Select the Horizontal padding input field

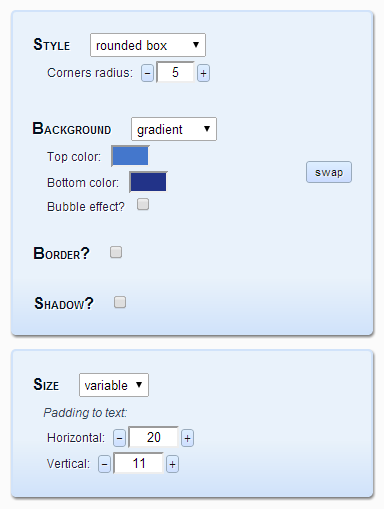pyautogui.click(x=154, y=437)
